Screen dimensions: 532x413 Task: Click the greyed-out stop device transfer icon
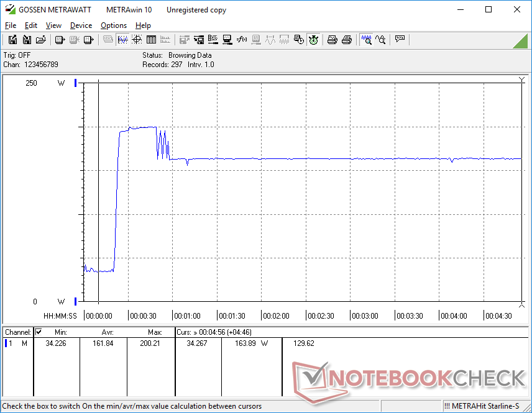(x=75, y=40)
